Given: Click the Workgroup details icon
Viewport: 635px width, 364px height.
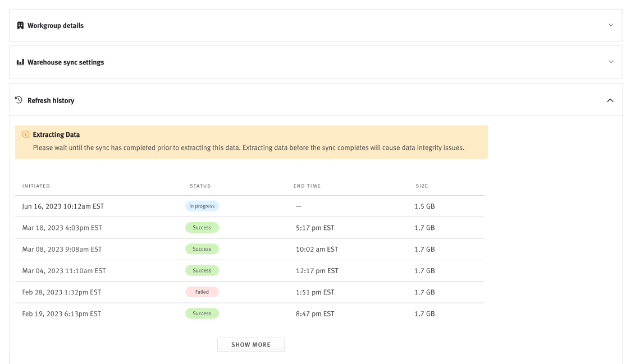Looking at the screenshot, I should tap(19, 25).
